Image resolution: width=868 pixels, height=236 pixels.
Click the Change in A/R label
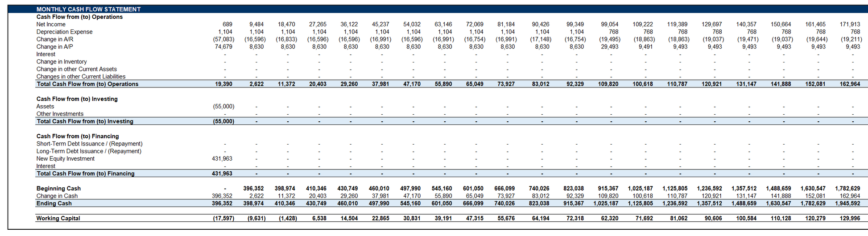(x=55, y=39)
